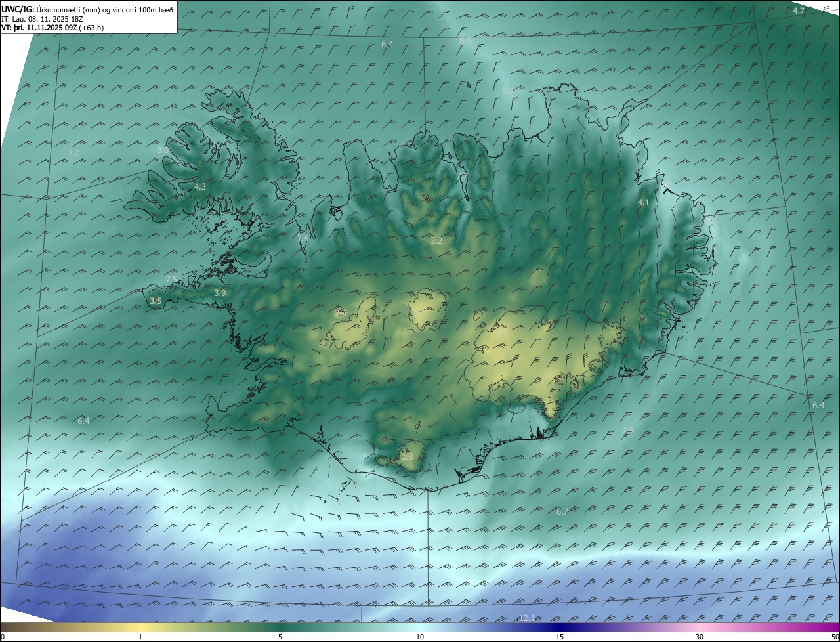The image size is (840, 642).
Task: Click the 4.3 value on the map
Action: 200,187
